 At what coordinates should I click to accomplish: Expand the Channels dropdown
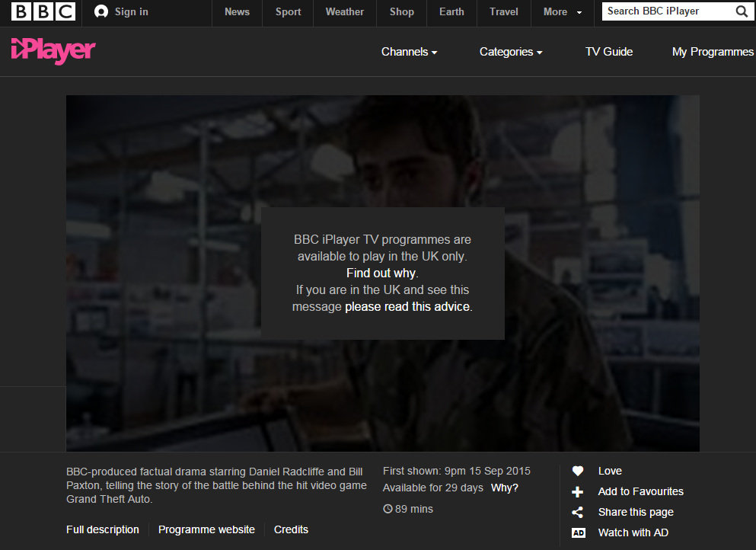(410, 52)
